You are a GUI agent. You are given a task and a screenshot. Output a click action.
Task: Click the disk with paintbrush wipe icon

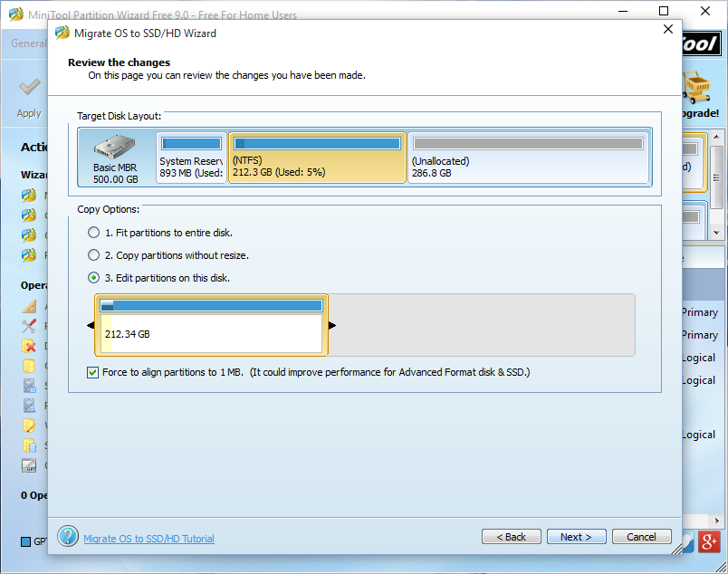[x=29, y=426]
